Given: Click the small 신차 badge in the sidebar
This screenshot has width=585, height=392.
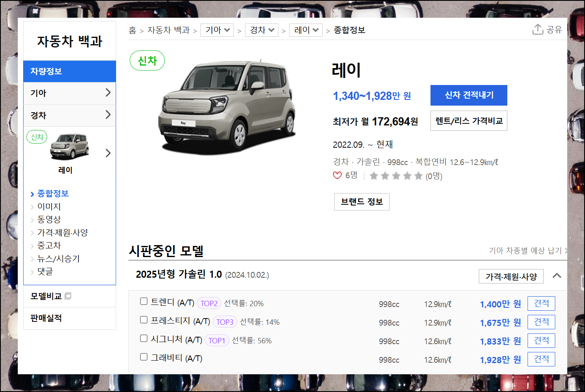Looking at the screenshot, I should click(x=37, y=137).
